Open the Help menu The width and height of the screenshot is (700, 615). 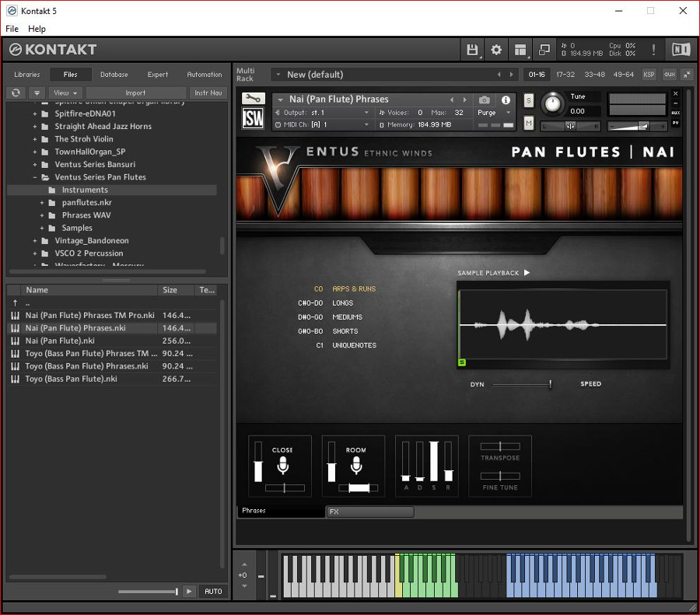click(x=37, y=29)
